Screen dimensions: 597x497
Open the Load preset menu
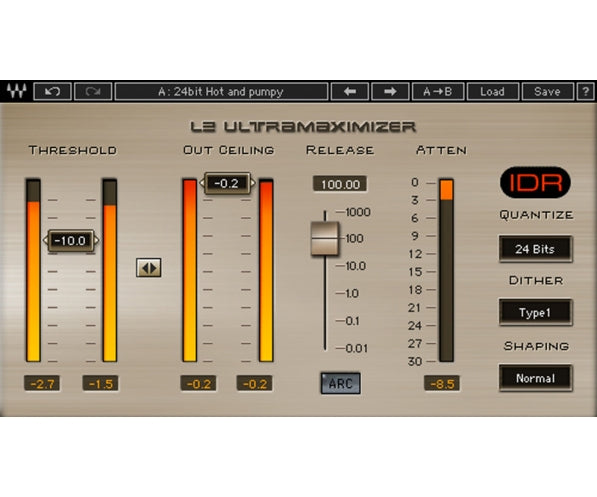(x=493, y=91)
